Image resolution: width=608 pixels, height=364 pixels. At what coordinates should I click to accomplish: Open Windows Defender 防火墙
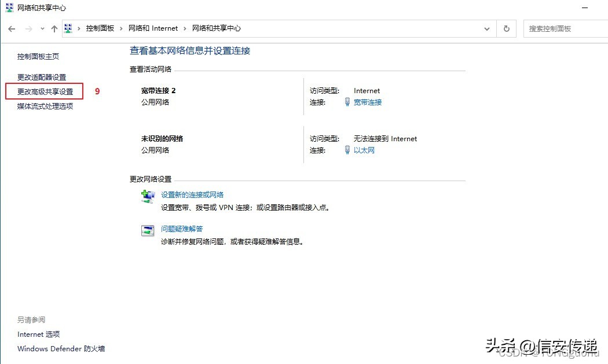tap(60, 348)
